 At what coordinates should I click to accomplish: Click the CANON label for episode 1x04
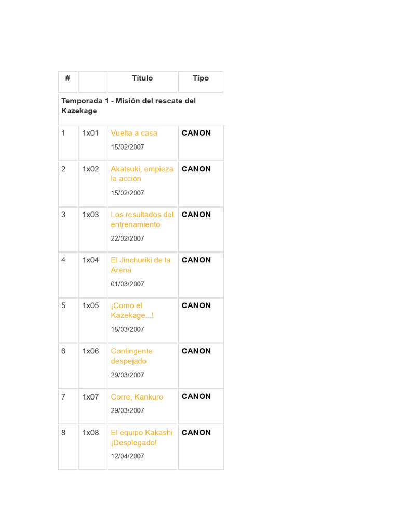tap(196, 260)
